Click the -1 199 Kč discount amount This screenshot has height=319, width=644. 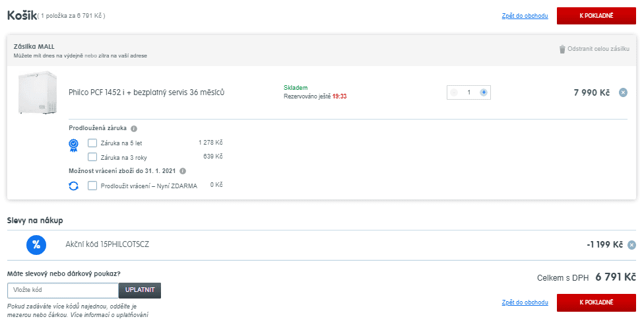click(x=605, y=244)
